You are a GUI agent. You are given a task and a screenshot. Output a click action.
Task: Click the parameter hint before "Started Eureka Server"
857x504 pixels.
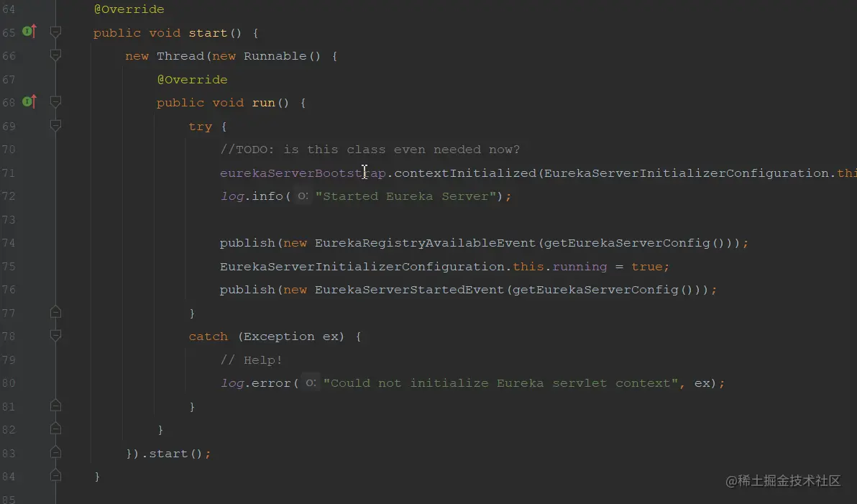click(302, 196)
